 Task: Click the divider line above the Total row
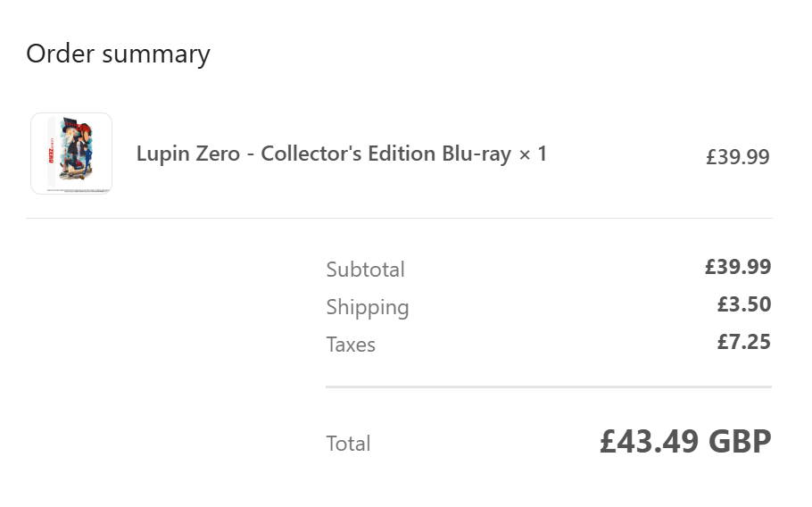[548, 386]
